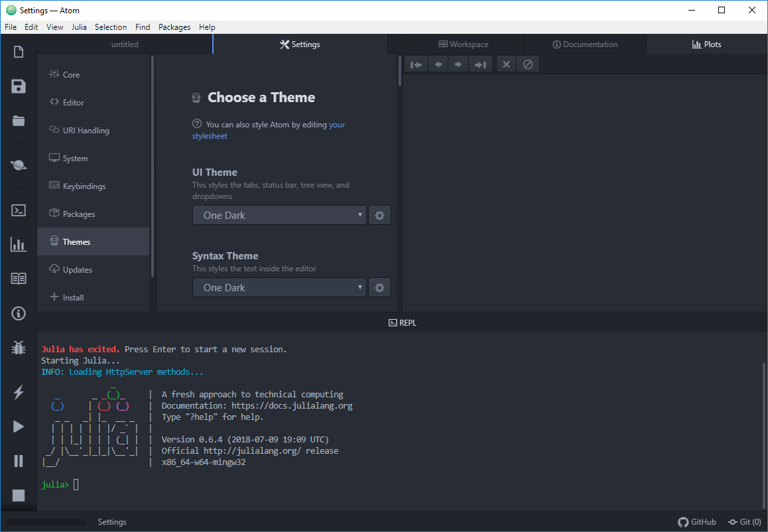Switch to the Workspace tab
768x532 pixels.
tap(463, 44)
